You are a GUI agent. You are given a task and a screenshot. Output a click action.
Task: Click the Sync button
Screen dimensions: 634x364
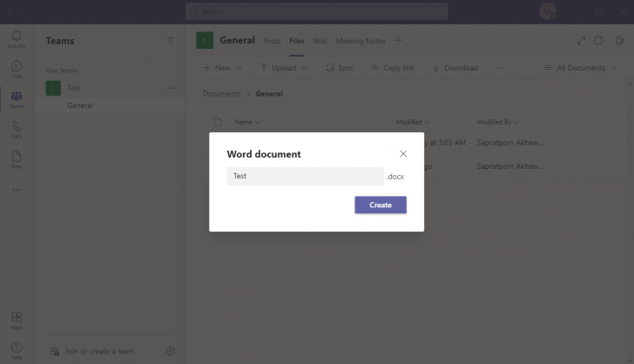pyautogui.click(x=340, y=68)
